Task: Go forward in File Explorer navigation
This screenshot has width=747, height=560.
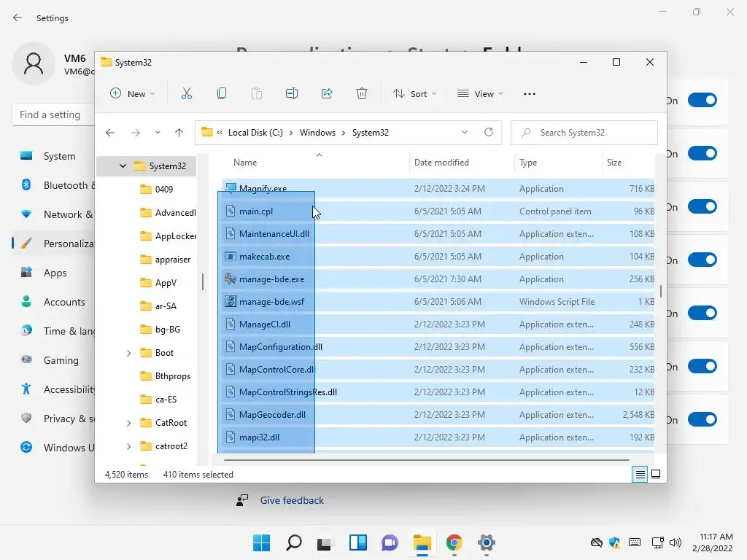Action: 136,133
